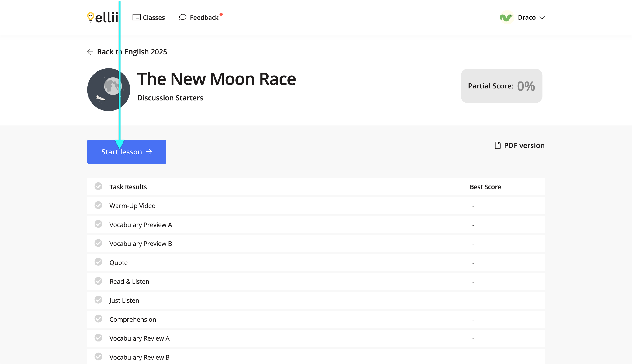Expand the Draco account dropdown chevron
The height and width of the screenshot is (364, 632).
(x=542, y=17)
